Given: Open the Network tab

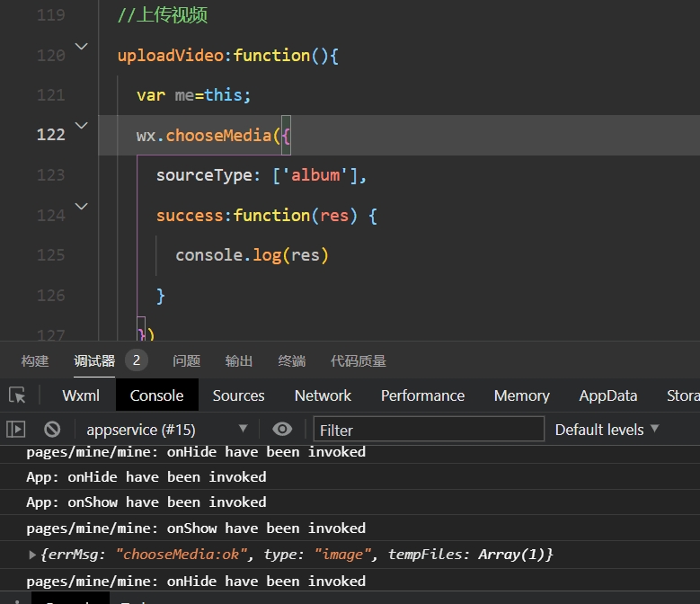Looking at the screenshot, I should [323, 395].
